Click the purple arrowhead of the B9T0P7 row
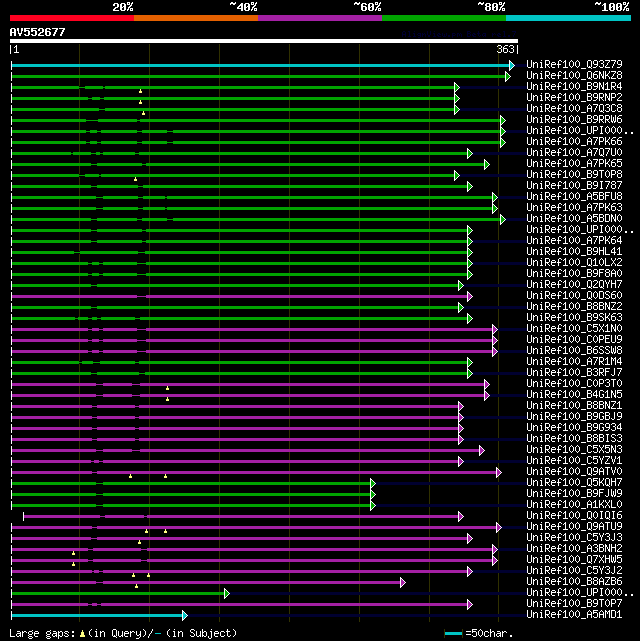The width and height of the screenshot is (640, 641). (x=470, y=605)
